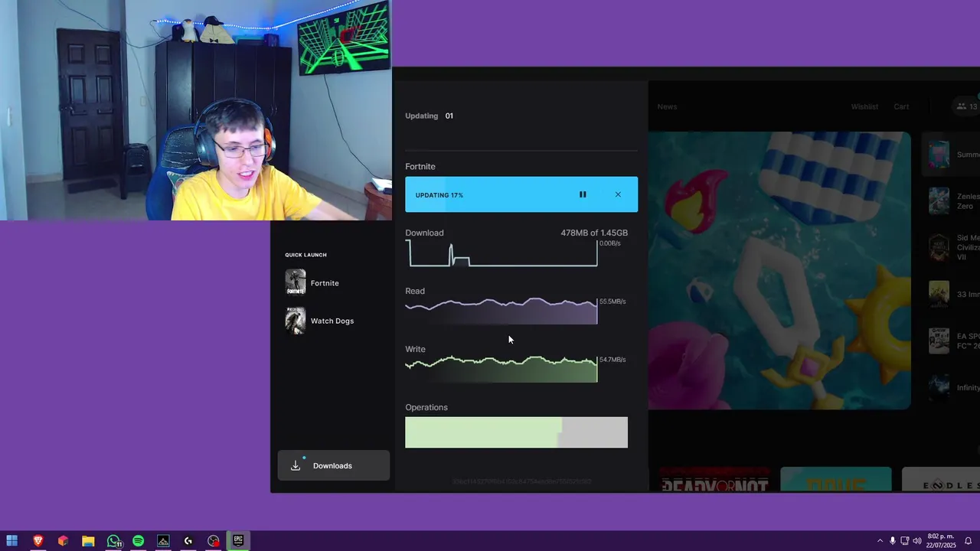Click the friends icon showing 13
The width and height of the screenshot is (980, 551).
(966, 106)
